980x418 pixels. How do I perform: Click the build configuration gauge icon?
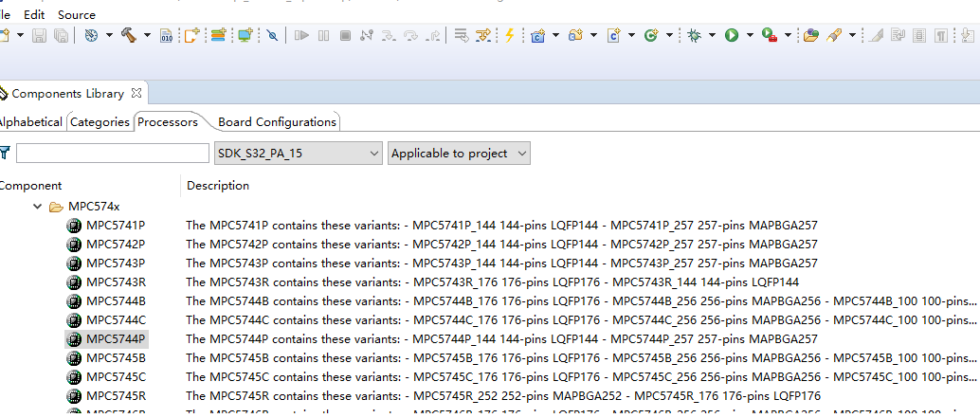(91, 36)
